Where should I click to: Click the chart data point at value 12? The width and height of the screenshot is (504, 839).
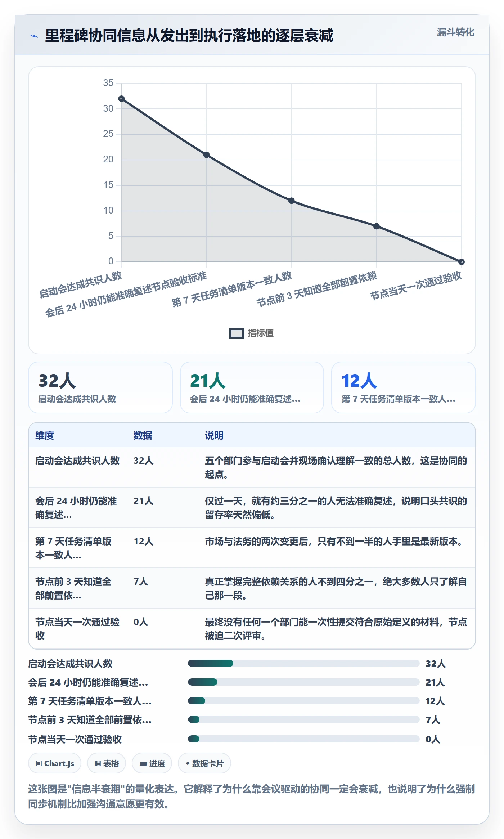[292, 201]
